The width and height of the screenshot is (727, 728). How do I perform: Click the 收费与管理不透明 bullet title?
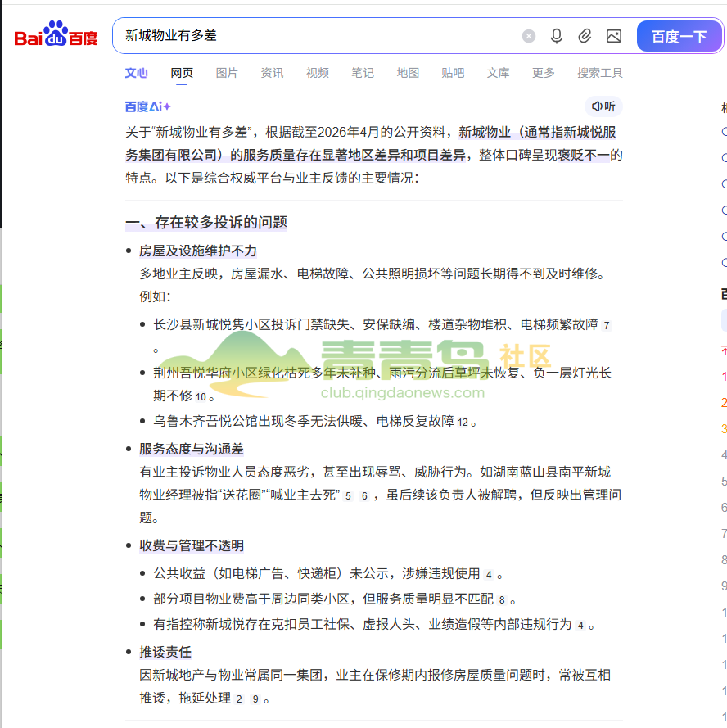coord(192,545)
